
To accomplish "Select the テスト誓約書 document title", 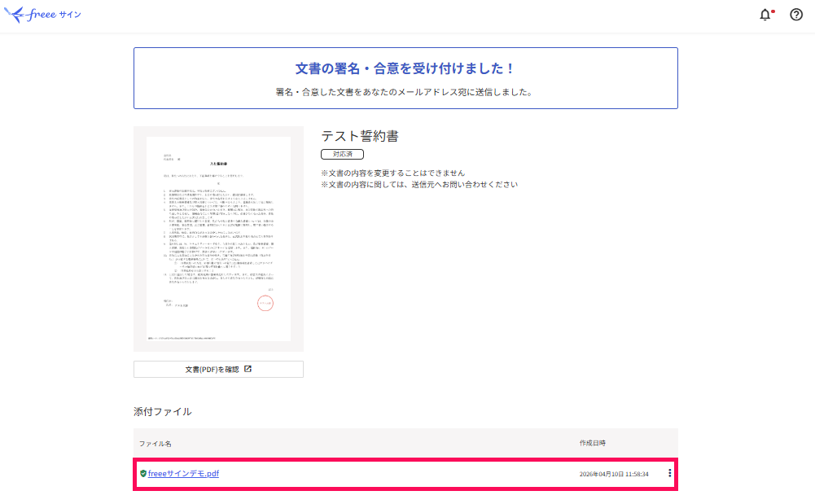I will click(x=360, y=136).
